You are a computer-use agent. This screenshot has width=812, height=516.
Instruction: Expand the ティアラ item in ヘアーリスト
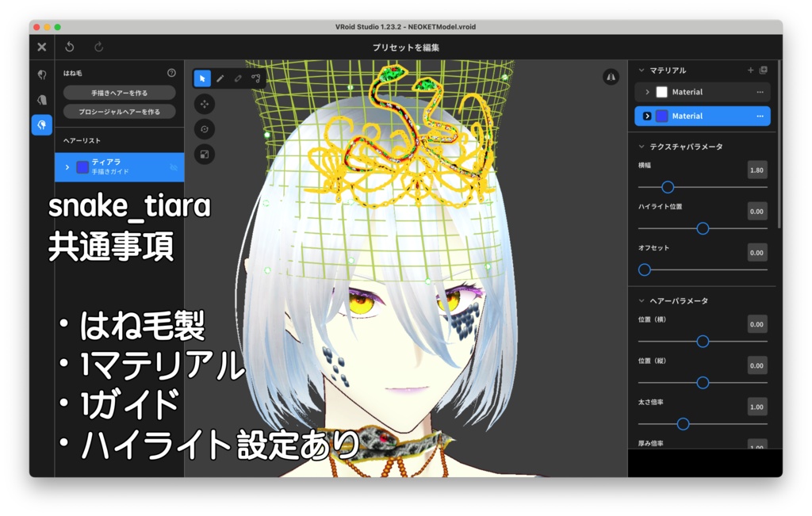coord(67,167)
